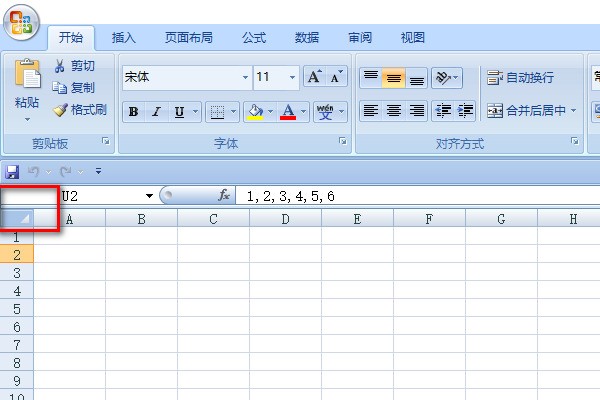Select column D header
Image resolution: width=600 pixels, height=400 pixels.
(285, 219)
